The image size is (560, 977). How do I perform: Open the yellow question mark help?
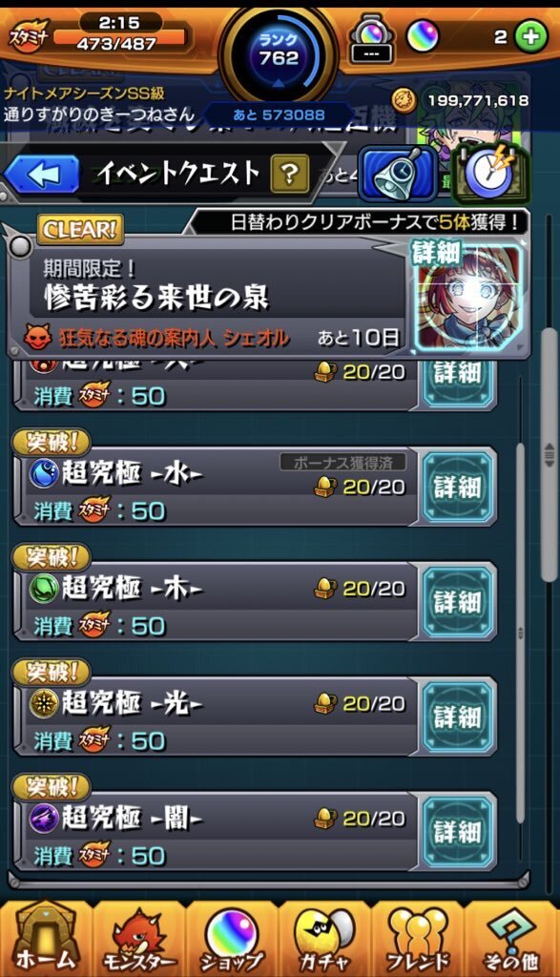click(289, 174)
